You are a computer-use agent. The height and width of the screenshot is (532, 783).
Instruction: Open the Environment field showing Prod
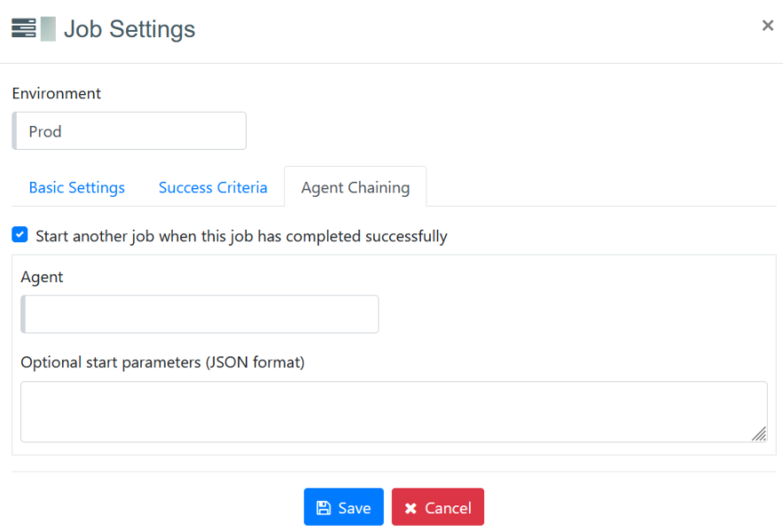pyautogui.click(x=129, y=131)
